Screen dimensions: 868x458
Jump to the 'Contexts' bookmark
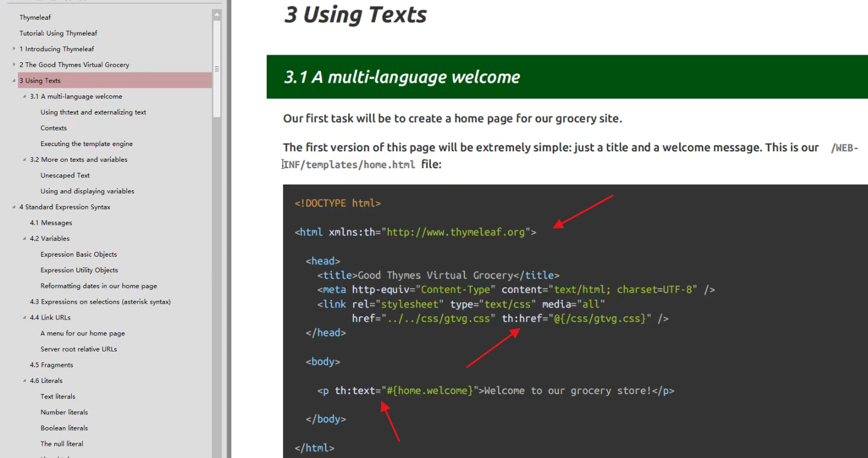point(54,128)
